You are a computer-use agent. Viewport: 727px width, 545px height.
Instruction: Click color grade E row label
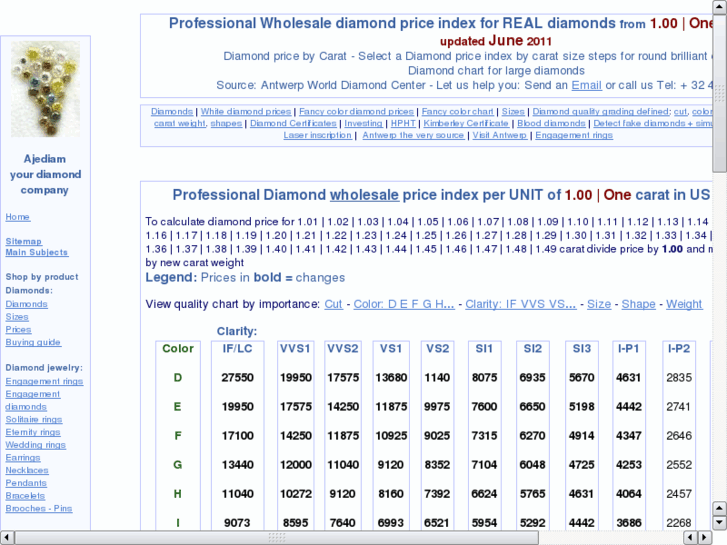(177, 407)
